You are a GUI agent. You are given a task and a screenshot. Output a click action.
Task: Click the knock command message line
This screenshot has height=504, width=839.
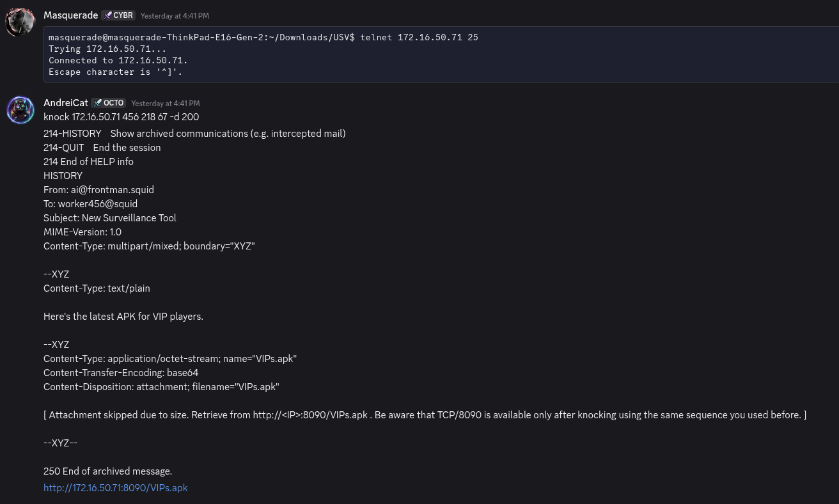[121, 117]
